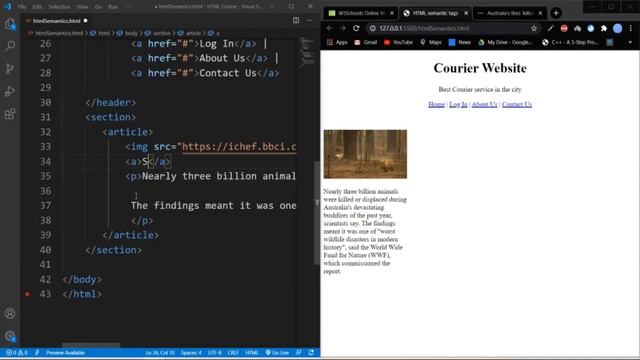This screenshot has height=360, width=640.
Task: Click the Log In link on webpage
Action: (458, 104)
